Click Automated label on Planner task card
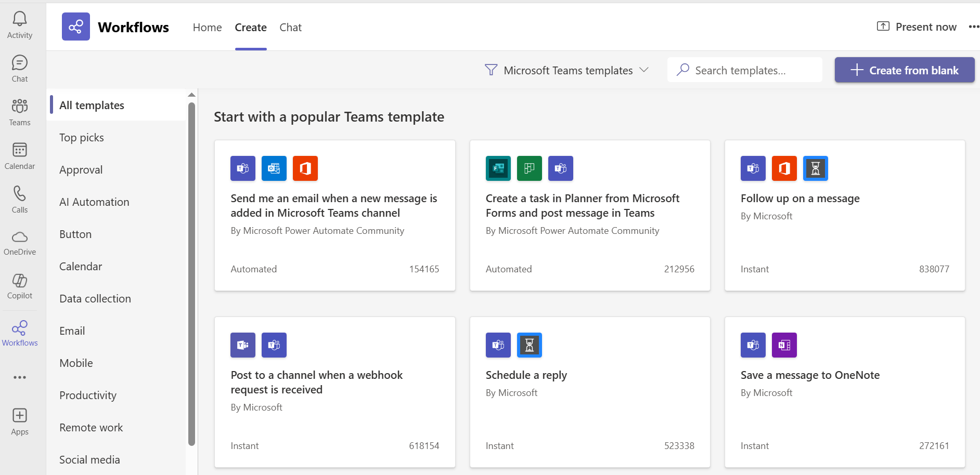 pyautogui.click(x=509, y=269)
